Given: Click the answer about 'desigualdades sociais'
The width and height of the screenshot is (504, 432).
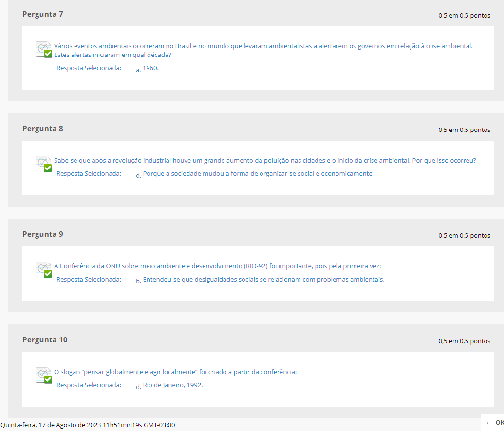Looking at the screenshot, I should [263, 280].
